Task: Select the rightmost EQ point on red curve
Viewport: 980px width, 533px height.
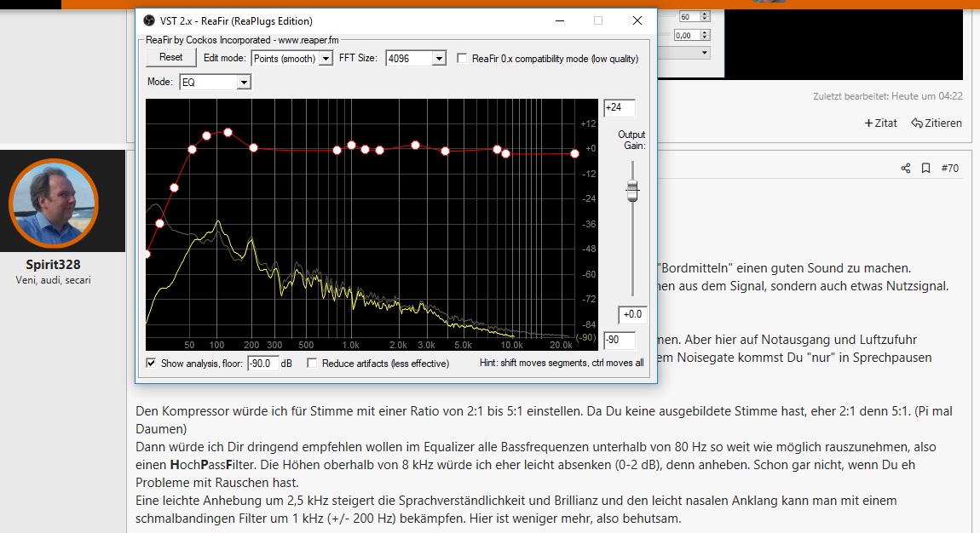Action: pyautogui.click(x=575, y=153)
